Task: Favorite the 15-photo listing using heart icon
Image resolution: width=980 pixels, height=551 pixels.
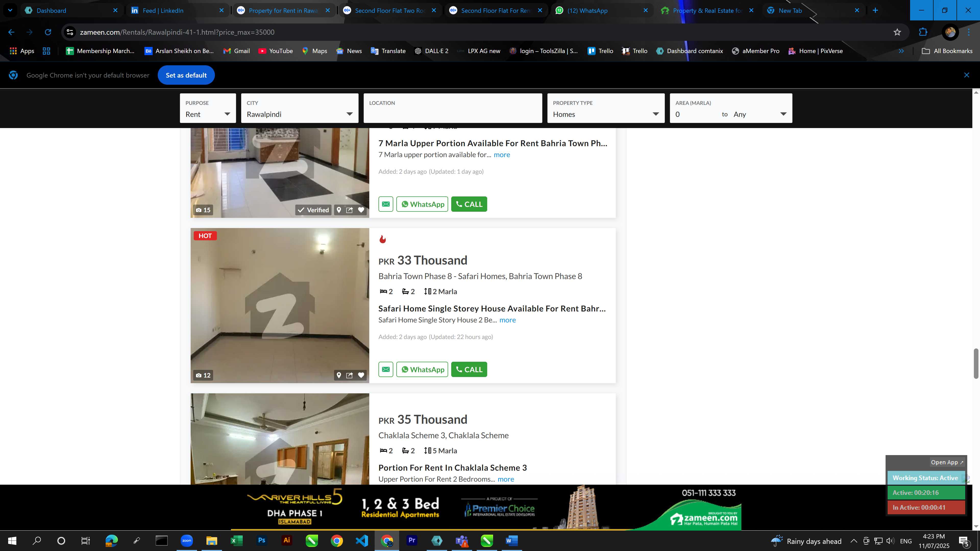Action: pos(361,210)
